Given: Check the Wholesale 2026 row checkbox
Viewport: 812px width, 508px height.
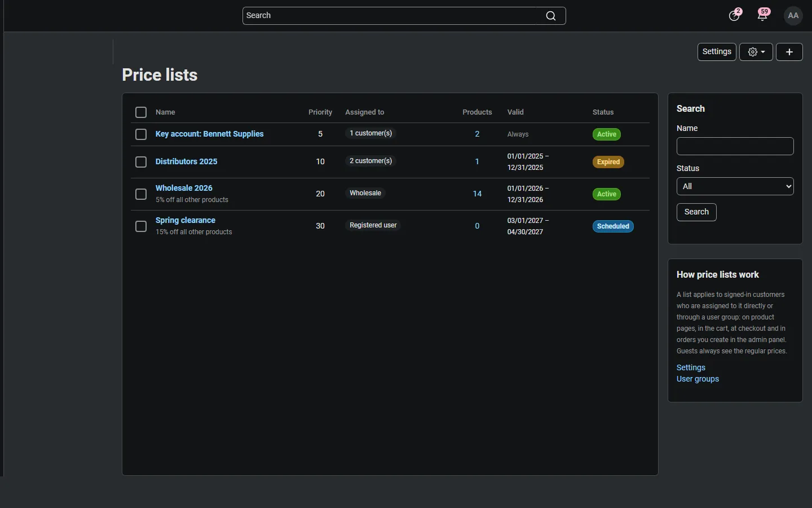Looking at the screenshot, I should coord(141,194).
